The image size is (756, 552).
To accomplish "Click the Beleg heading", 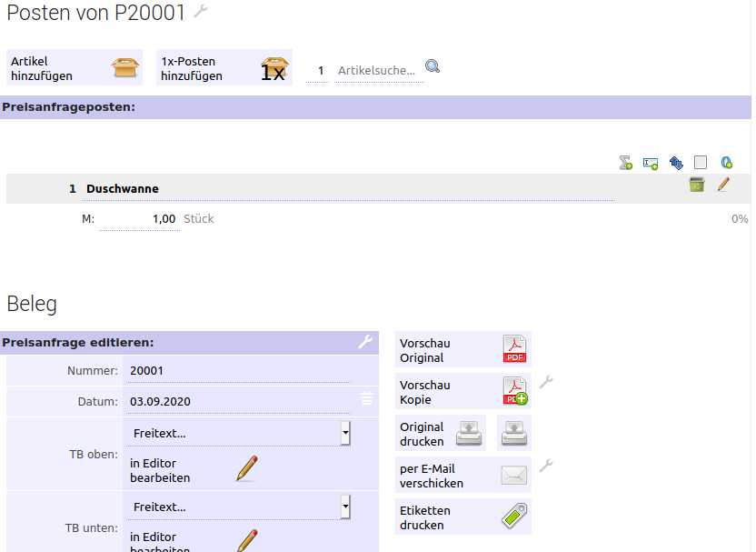I will coord(32,304).
